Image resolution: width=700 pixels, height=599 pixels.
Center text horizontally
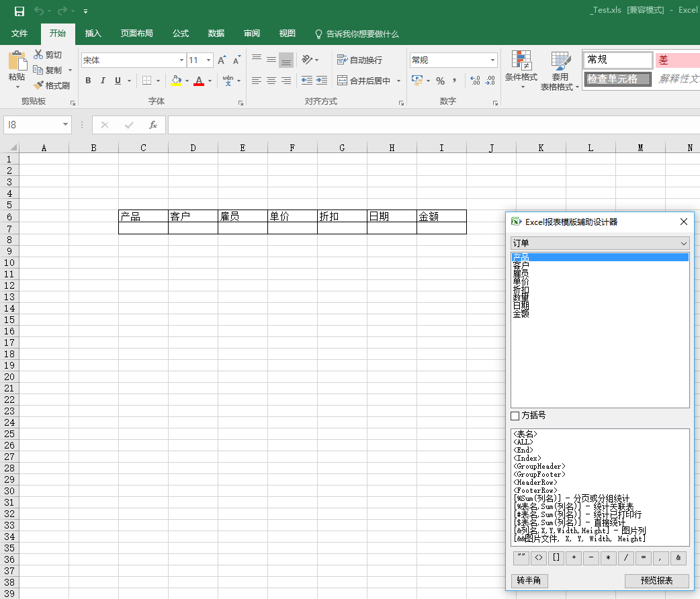point(271,81)
